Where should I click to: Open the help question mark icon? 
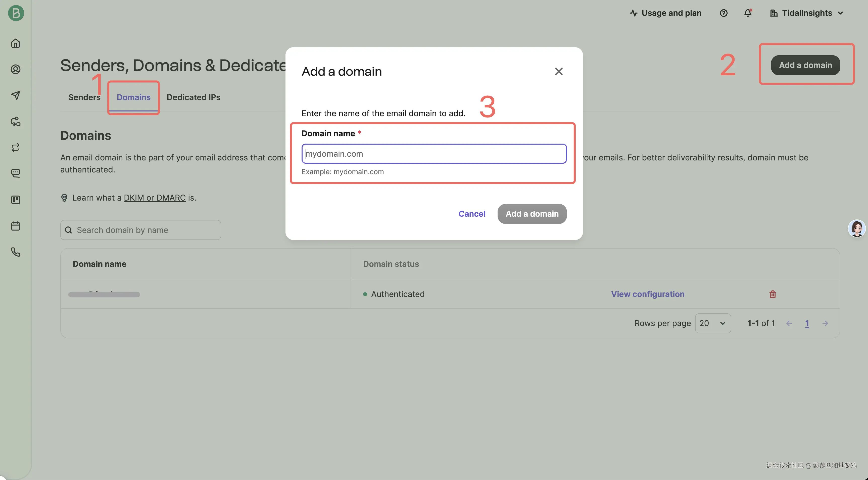(x=724, y=13)
